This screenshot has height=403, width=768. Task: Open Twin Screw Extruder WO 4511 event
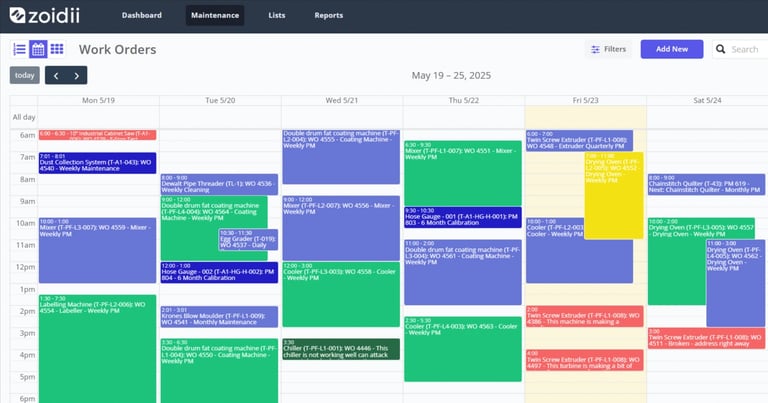(x=706, y=338)
